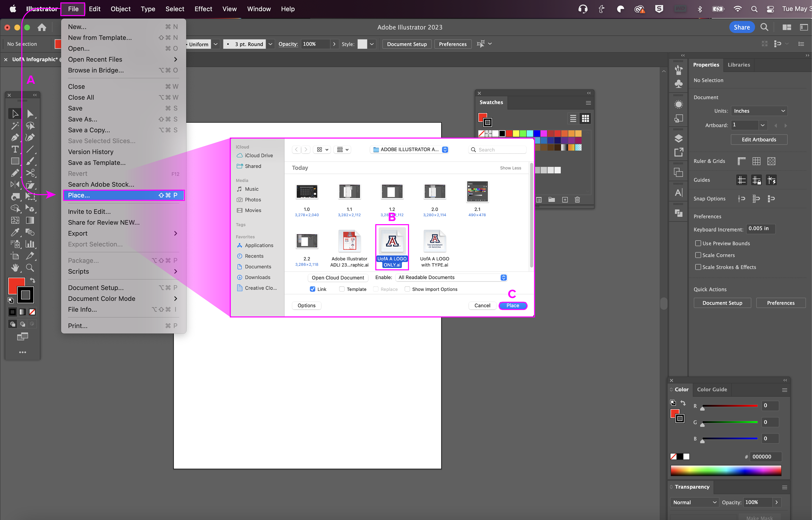This screenshot has width=812, height=520.
Task: Expand the Normal blending mode dropdown
Action: click(694, 502)
